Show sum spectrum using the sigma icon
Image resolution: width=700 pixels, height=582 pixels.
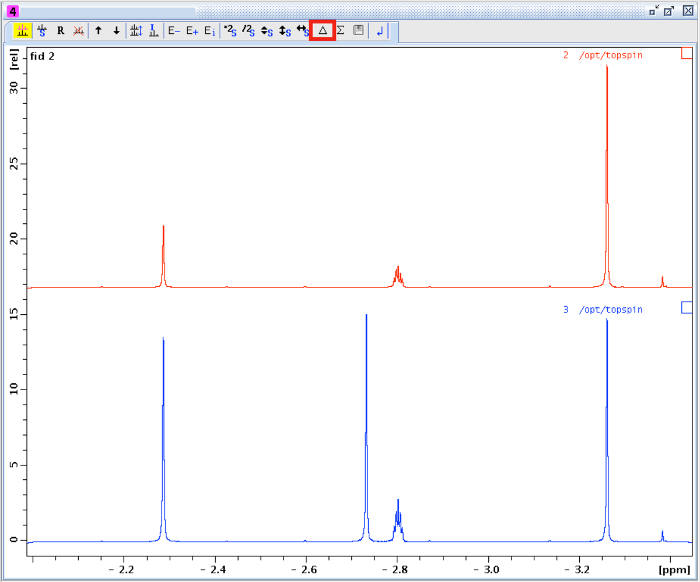340,31
